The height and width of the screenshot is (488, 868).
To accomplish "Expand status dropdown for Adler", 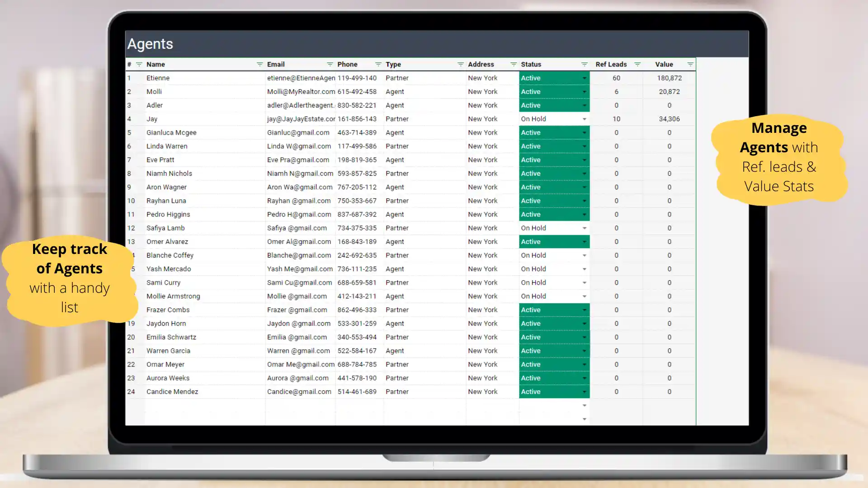I will click(584, 105).
